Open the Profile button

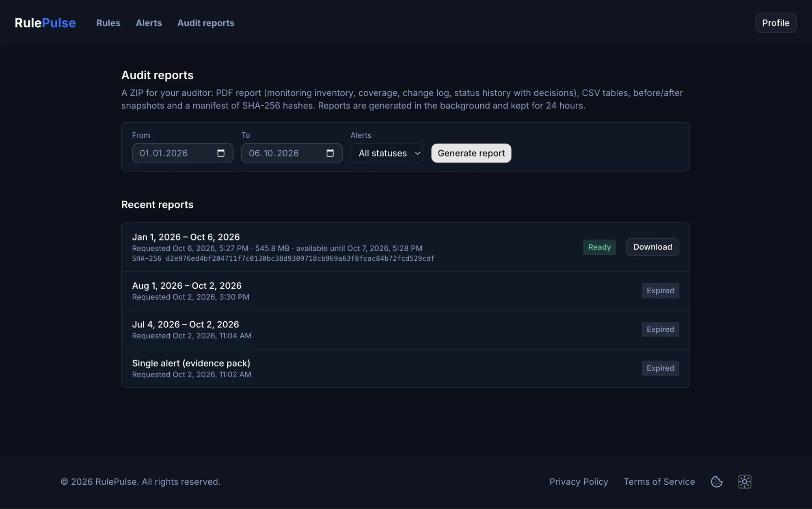776,23
